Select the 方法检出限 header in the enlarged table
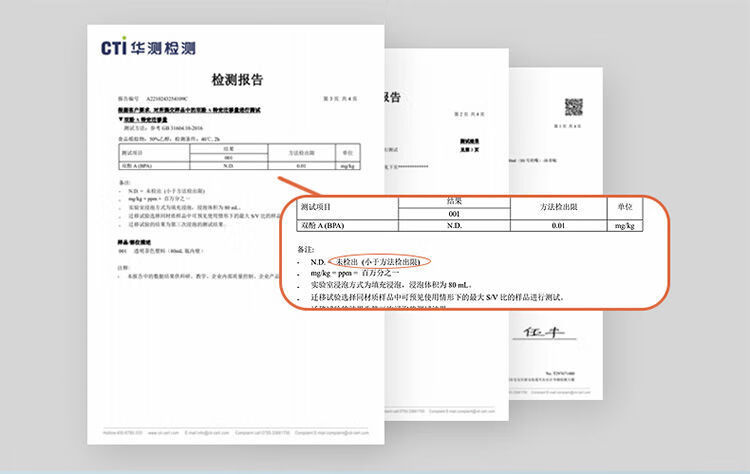Image resolution: width=750 pixels, height=474 pixels. (558, 207)
